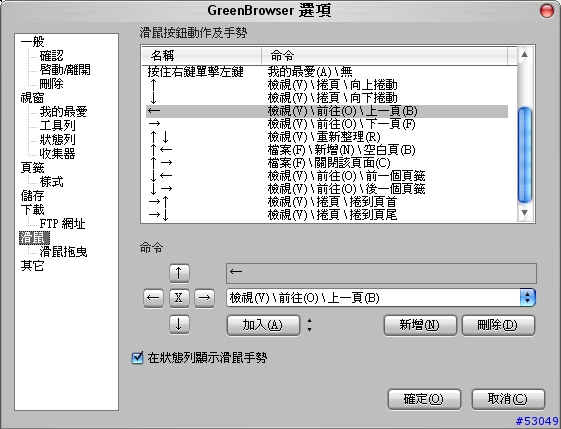
Task: Select 一般 in the options tree
Action: pos(33,42)
